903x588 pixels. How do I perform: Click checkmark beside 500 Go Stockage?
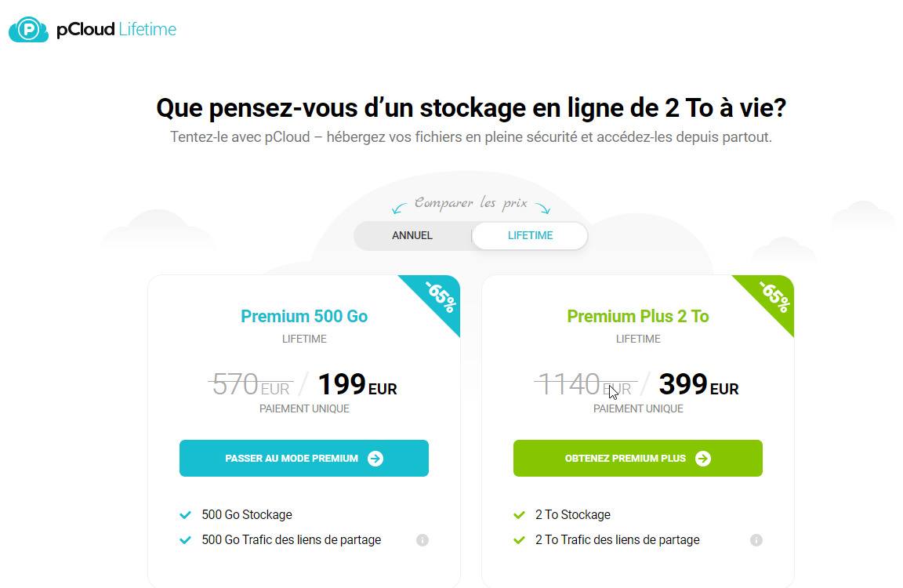[186, 515]
